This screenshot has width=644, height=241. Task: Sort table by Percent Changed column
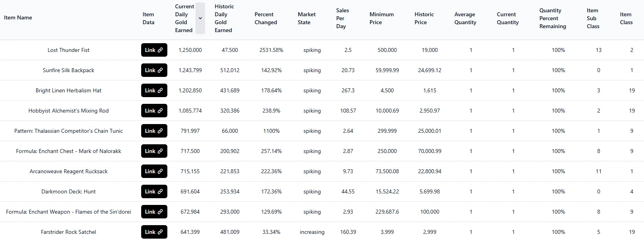[266, 18]
